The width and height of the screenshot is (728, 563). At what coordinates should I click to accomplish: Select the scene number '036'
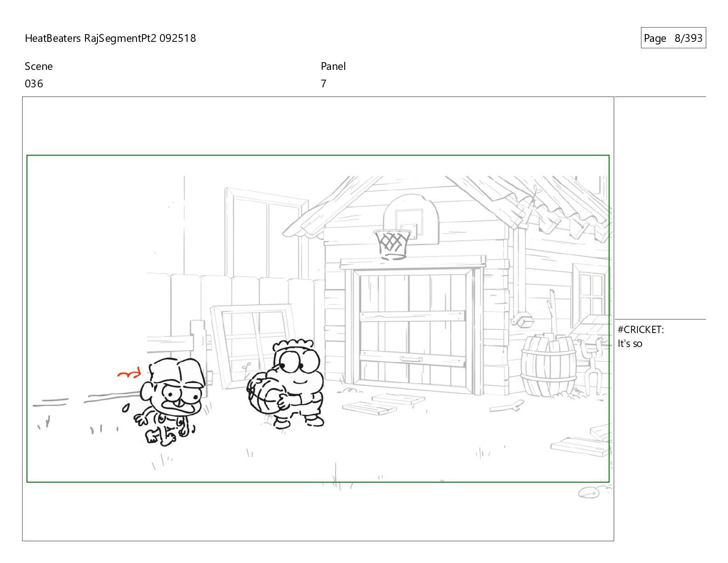click(34, 84)
